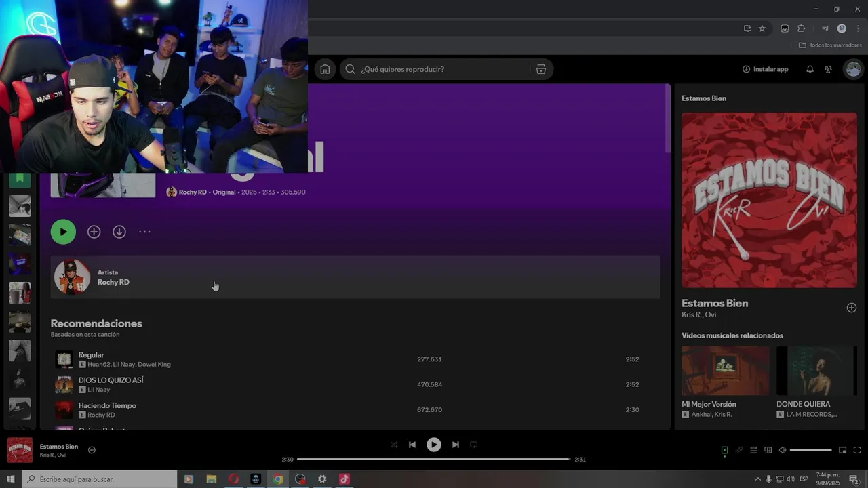Mute with the volume speaker icon
Screen dimensions: 868x488
point(783,450)
